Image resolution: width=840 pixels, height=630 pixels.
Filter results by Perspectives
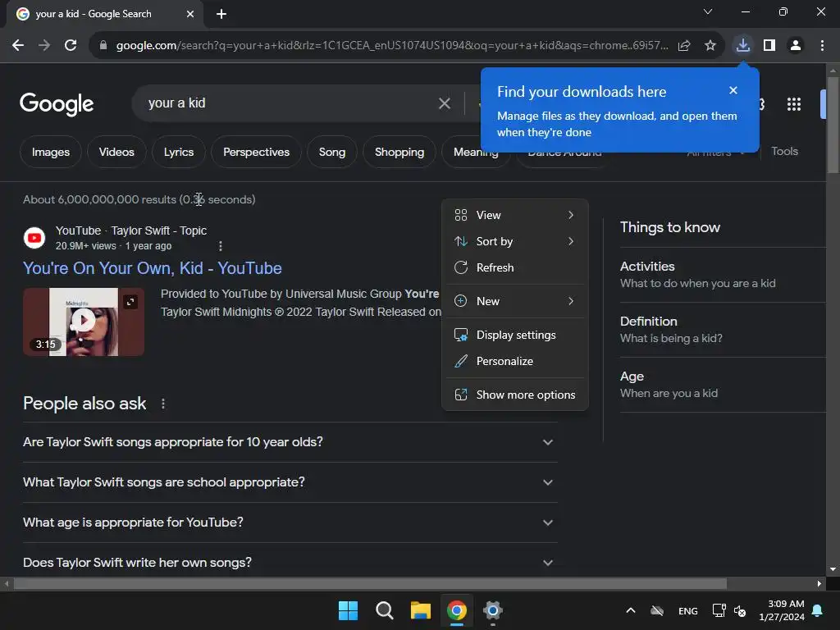(x=256, y=152)
